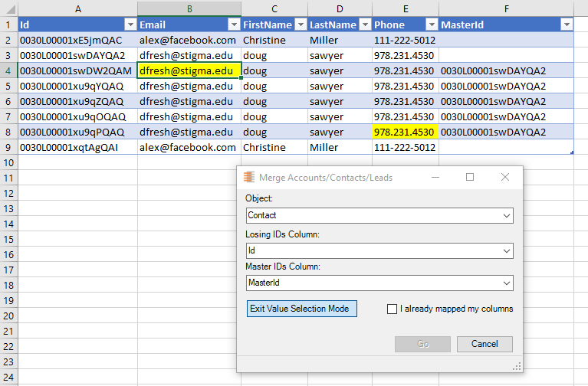Open the LastName column filter arrow
588x386 pixels.
(x=365, y=25)
